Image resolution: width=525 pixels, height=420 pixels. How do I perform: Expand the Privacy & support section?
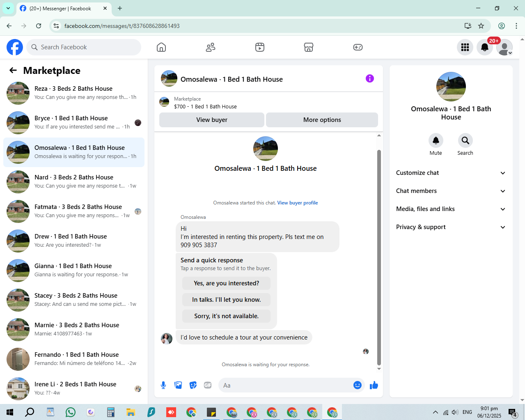[x=451, y=227]
